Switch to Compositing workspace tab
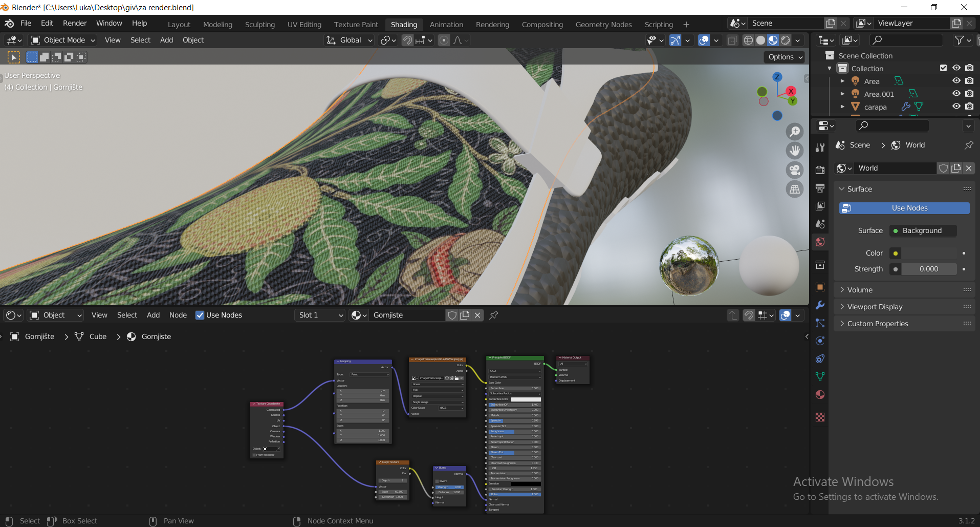This screenshot has width=980, height=527. (542, 25)
